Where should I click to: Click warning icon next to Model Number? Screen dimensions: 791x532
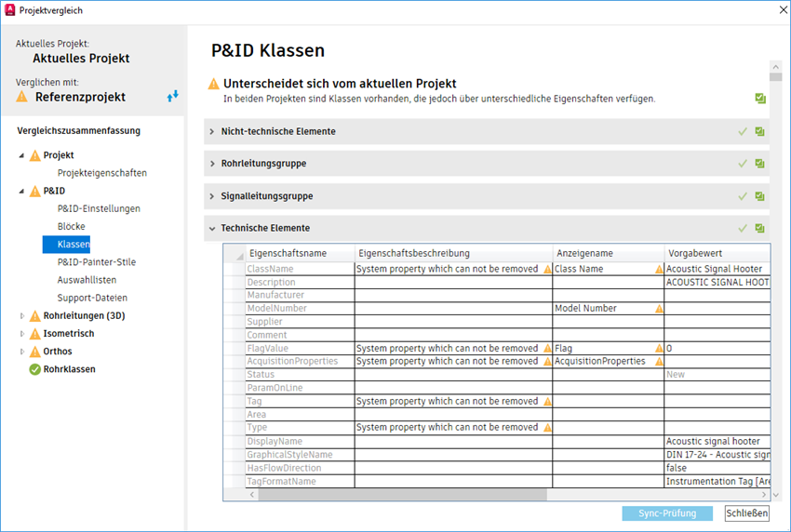[659, 309]
